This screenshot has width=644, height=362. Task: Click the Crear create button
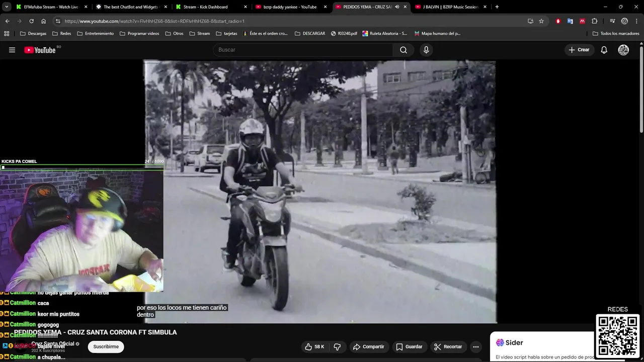[579, 50]
